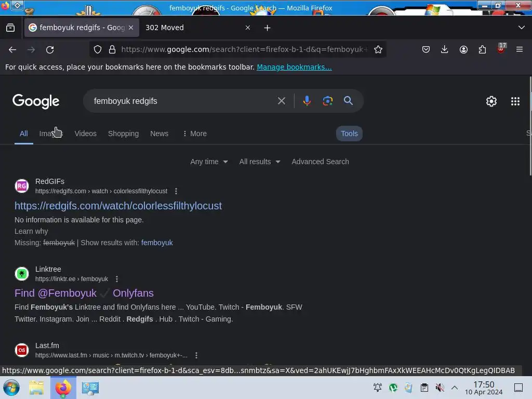532x399 pixels.
Task: Click the Show desktop taskbar button
Action: pyautogui.click(x=518, y=388)
